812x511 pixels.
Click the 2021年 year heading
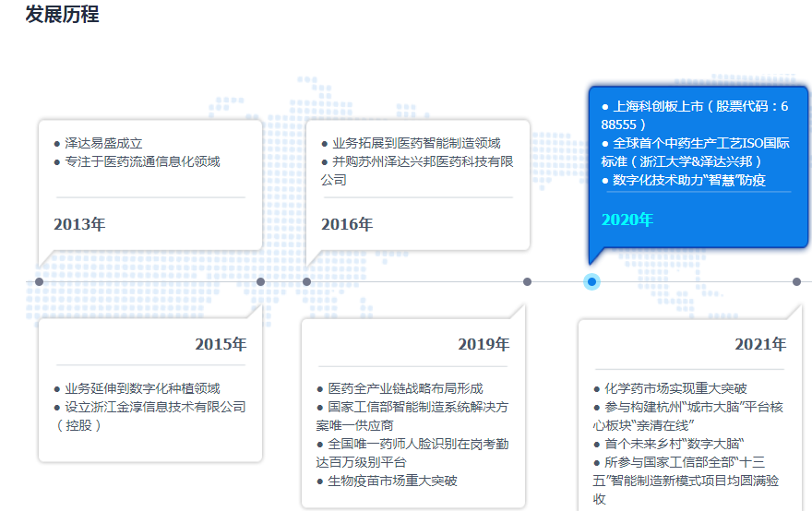click(x=760, y=345)
